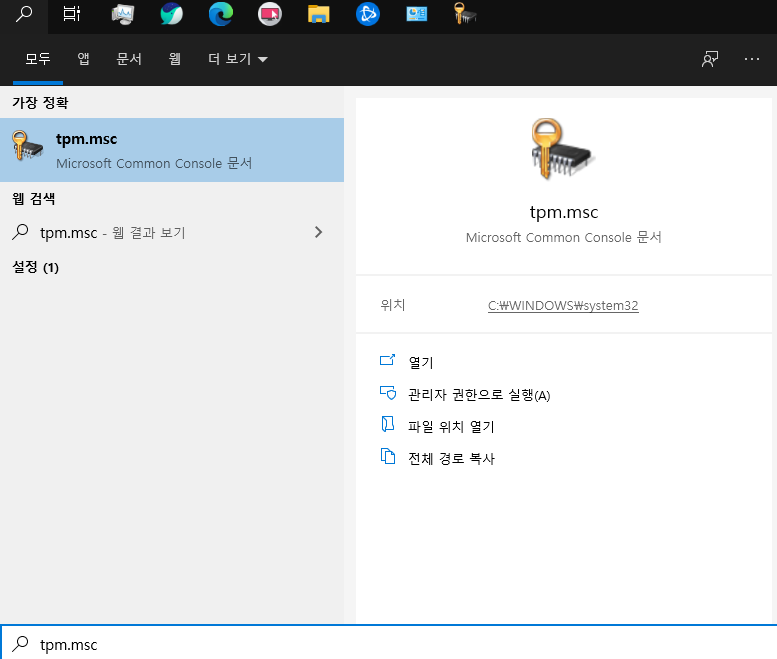Expand the 설정 (1) section

[35, 267]
